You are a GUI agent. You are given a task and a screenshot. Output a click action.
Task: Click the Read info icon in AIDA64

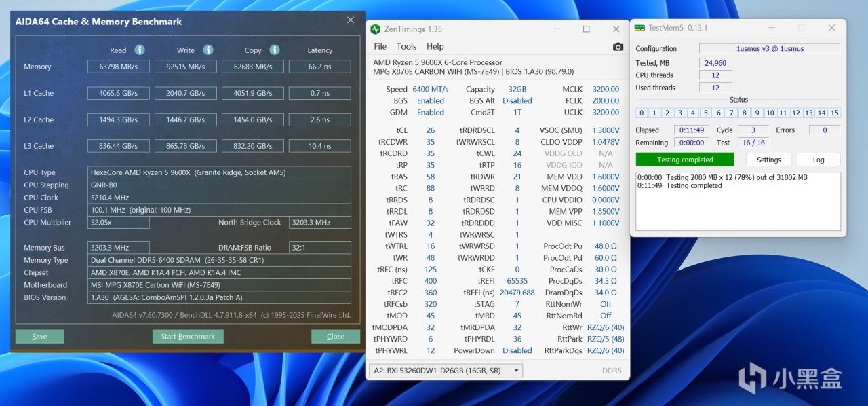point(140,50)
